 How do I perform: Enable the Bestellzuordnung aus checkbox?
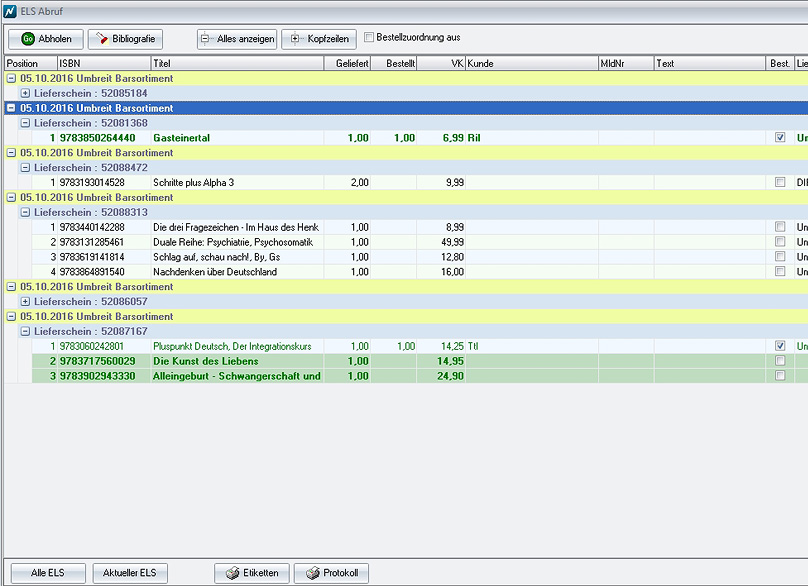(x=369, y=38)
